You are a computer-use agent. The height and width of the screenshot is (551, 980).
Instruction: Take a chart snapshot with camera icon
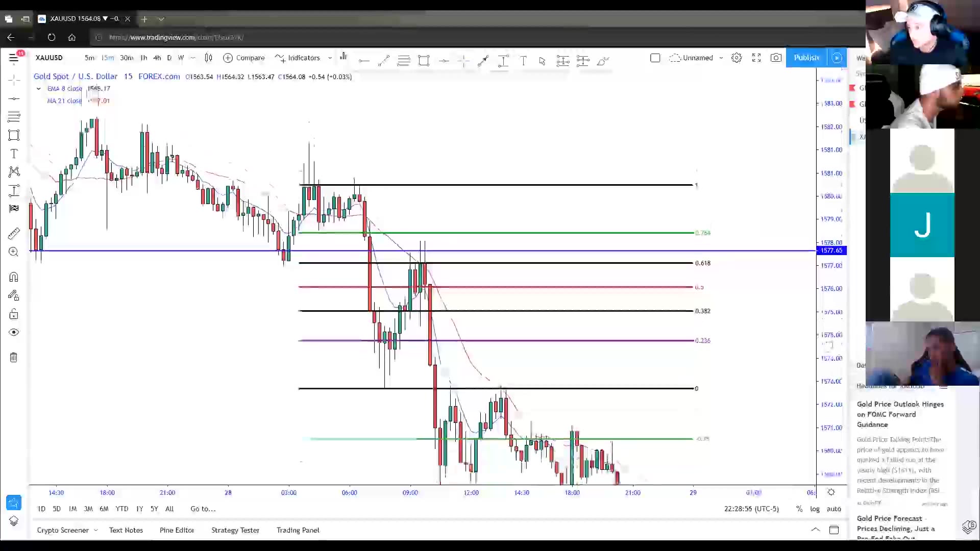pyautogui.click(x=776, y=58)
